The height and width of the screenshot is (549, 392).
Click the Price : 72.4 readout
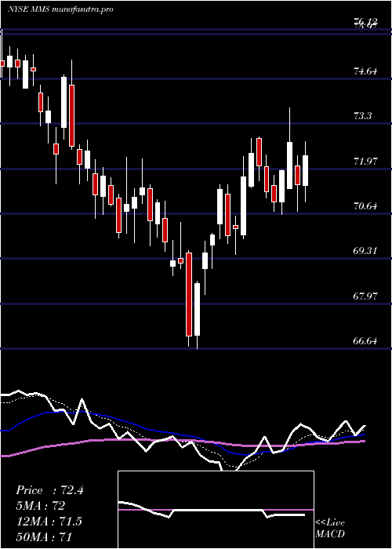(49, 490)
